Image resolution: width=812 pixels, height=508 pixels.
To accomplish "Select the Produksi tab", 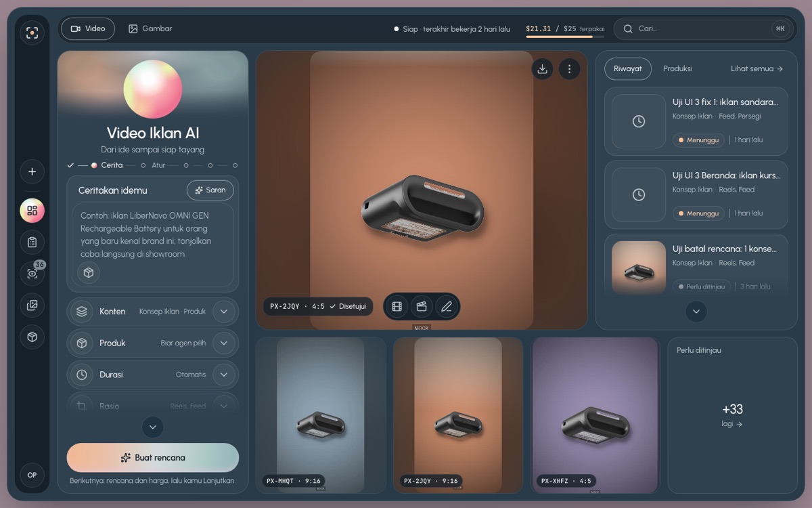I will [x=677, y=68].
